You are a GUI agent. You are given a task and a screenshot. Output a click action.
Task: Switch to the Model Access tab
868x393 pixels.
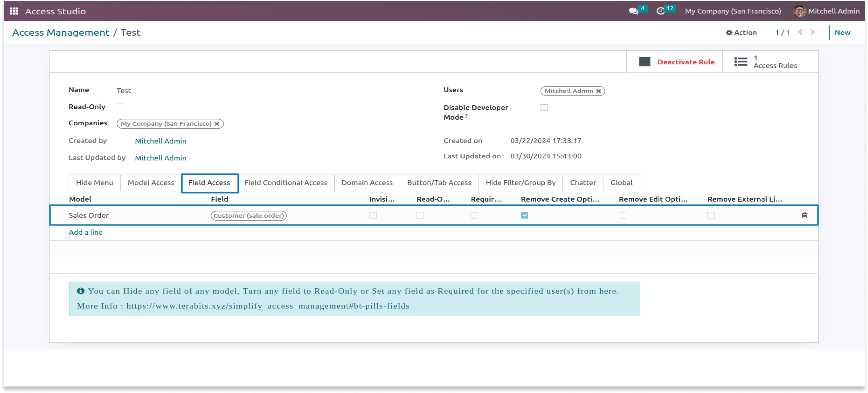tap(151, 183)
